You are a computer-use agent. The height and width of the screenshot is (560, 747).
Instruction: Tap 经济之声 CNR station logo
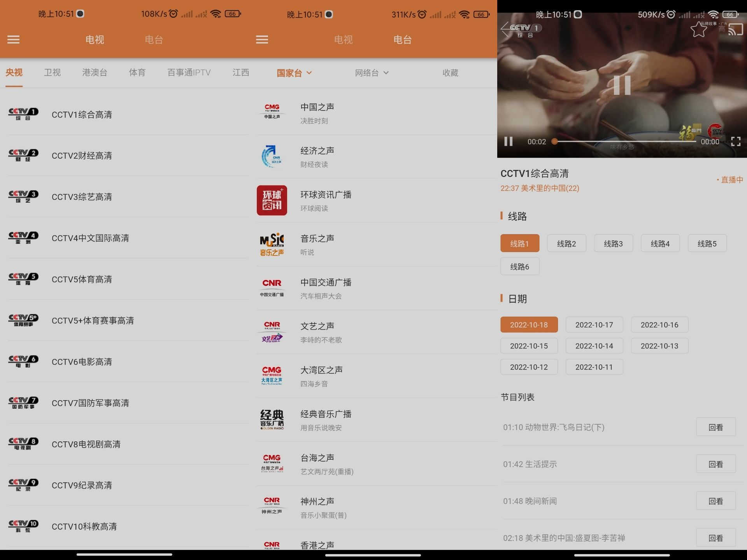coord(272,156)
